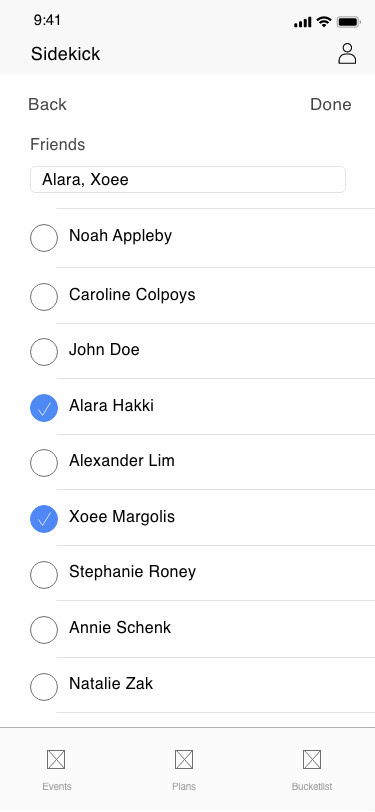
Task: Tap the Bucketlist tab icon
Action: pyautogui.click(x=312, y=759)
